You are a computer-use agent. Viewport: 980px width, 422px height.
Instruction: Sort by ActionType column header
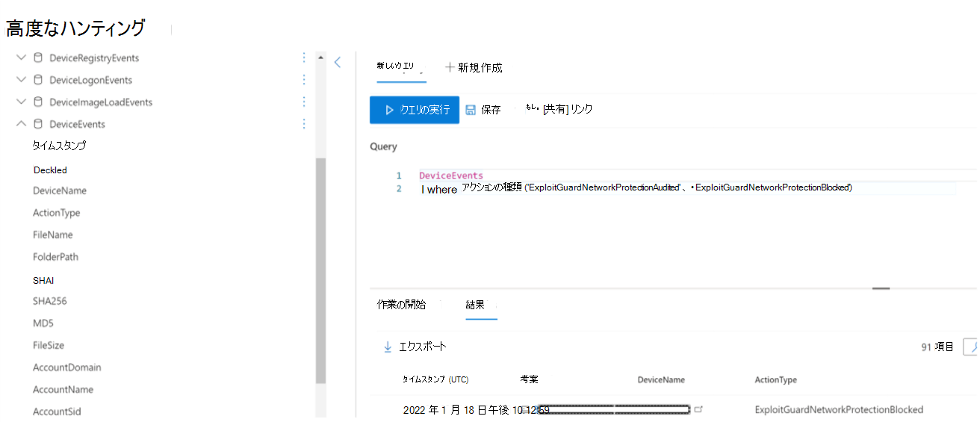click(x=776, y=380)
